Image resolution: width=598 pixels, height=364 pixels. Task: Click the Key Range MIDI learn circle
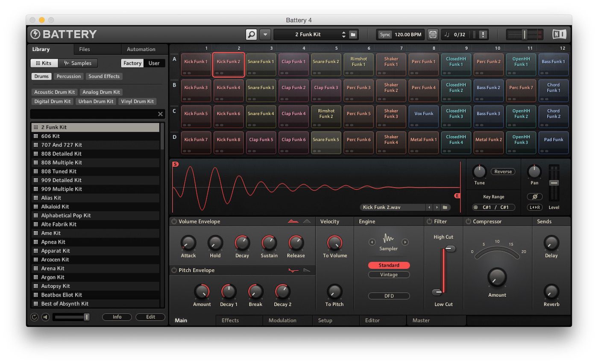click(x=475, y=208)
